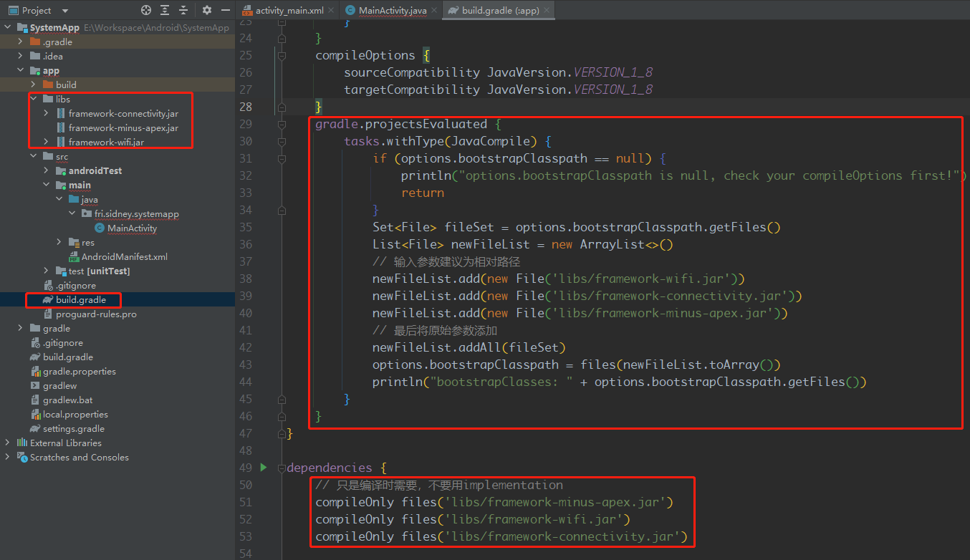Open the Project view dropdown
This screenshot has width=970, height=560.
(64, 11)
